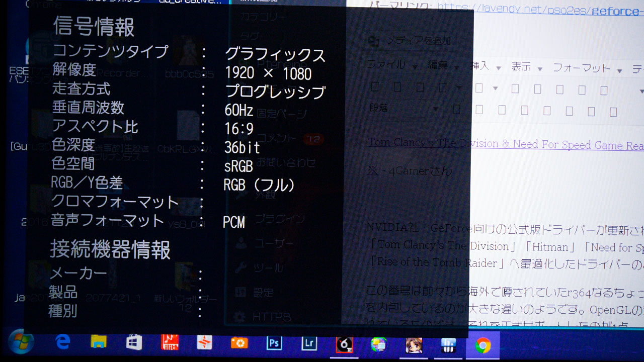
Task: Open ユーザー in WordPress sidebar
Action: [x=274, y=244]
